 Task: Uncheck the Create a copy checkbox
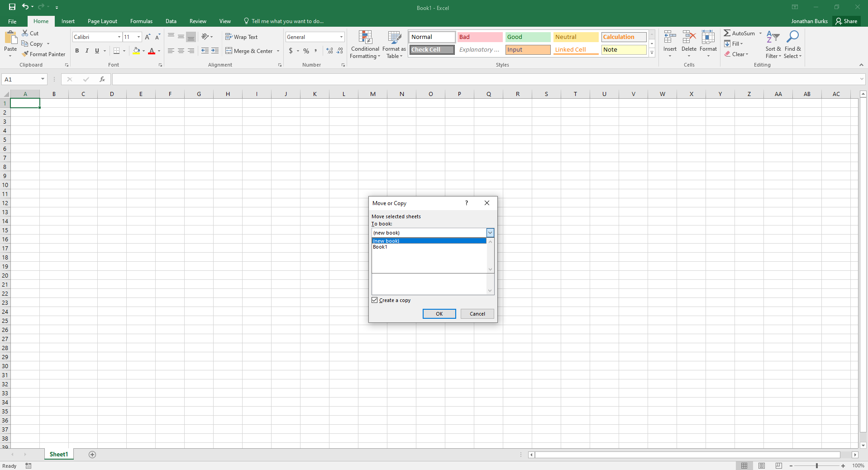point(375,300)
